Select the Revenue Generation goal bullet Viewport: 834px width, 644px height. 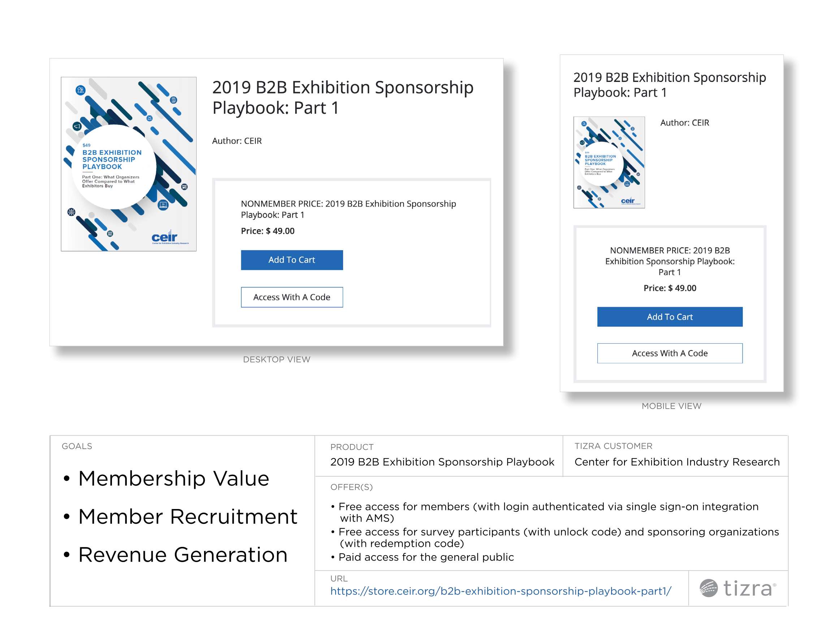pyautogui.click(x=182, y=555)
